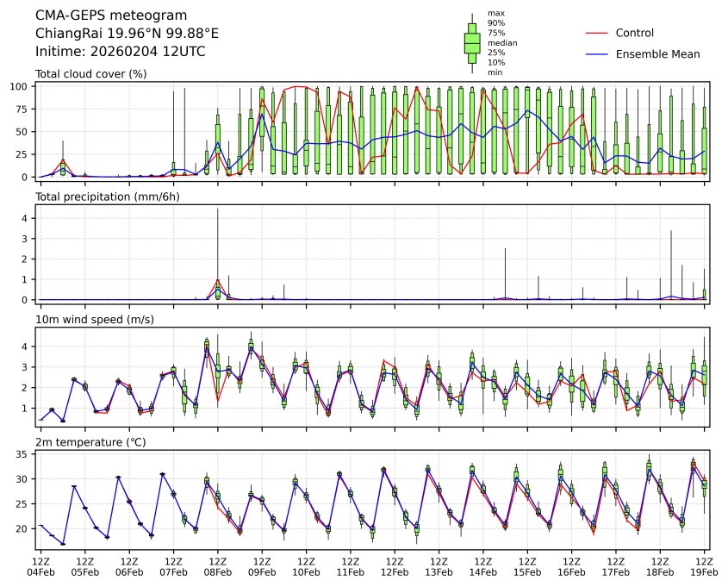This screenshot has height=587, width=728.
Task: Click the 12Z 17Feb axis label
Action: tap(616, 566)
